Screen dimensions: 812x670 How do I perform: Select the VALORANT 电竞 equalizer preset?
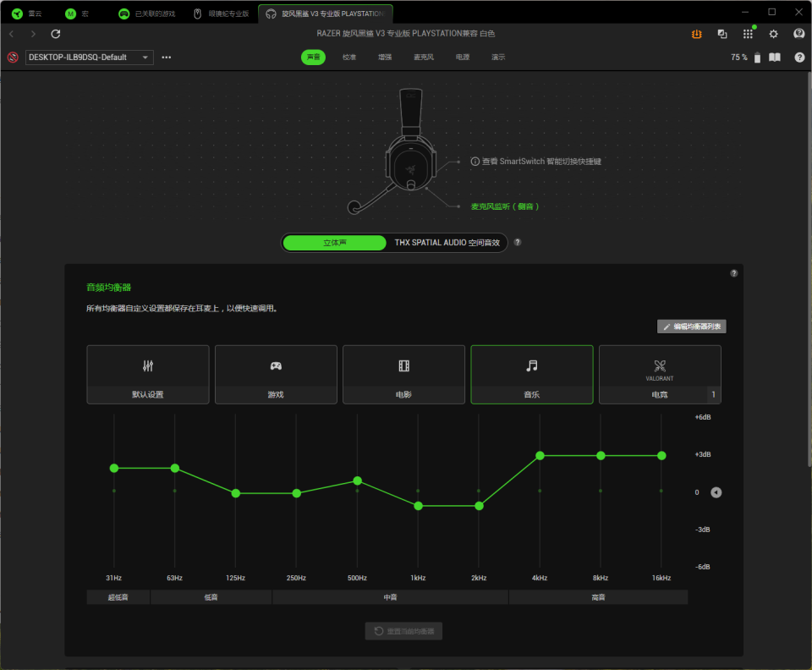(x=660, y=375)
